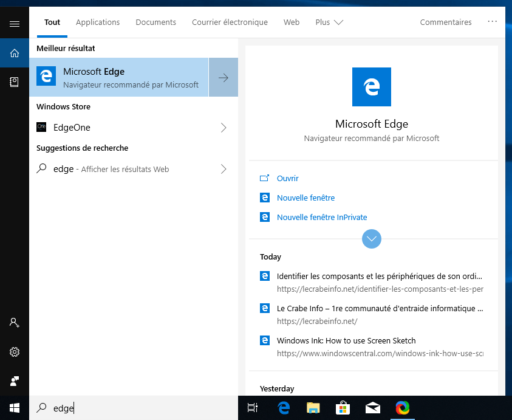Open File Explorer from the taskbar
Image resolution: width=512 pixels, height=420 pixels.
pyautogui.click(x=313, y=408)
